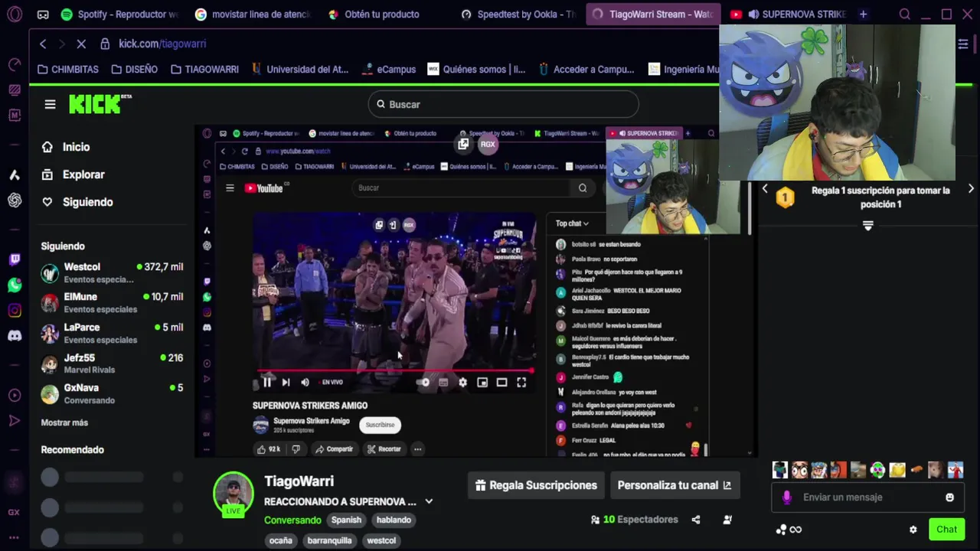The image size is (980, 551).
Task: Open the Opera GX main menu logo
Action: click(x=15, y=14)
